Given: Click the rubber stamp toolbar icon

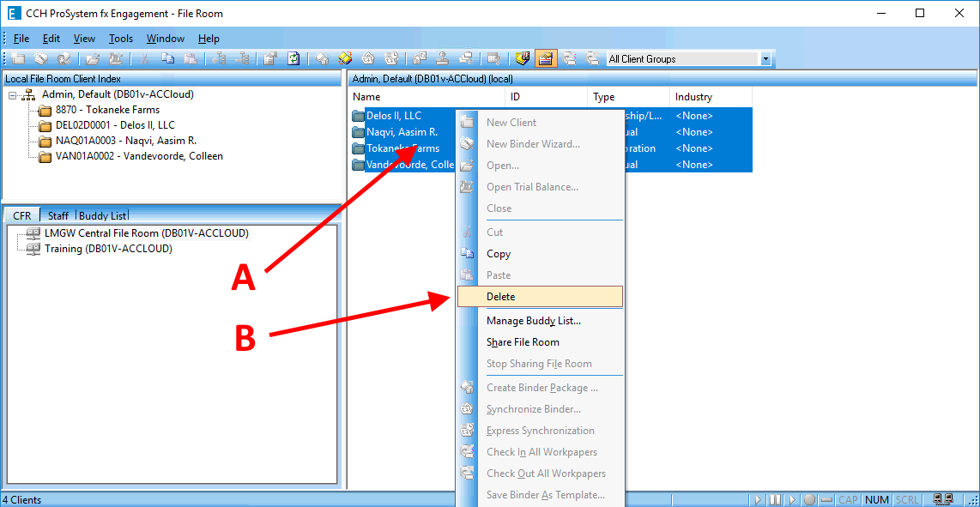Looking at the screenshot, I should [x=443, y=59].
